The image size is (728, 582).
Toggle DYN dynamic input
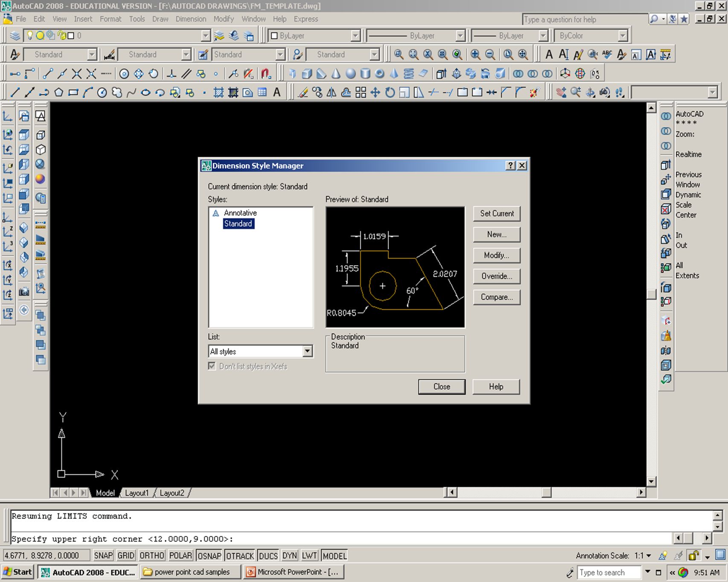(289, 556)
